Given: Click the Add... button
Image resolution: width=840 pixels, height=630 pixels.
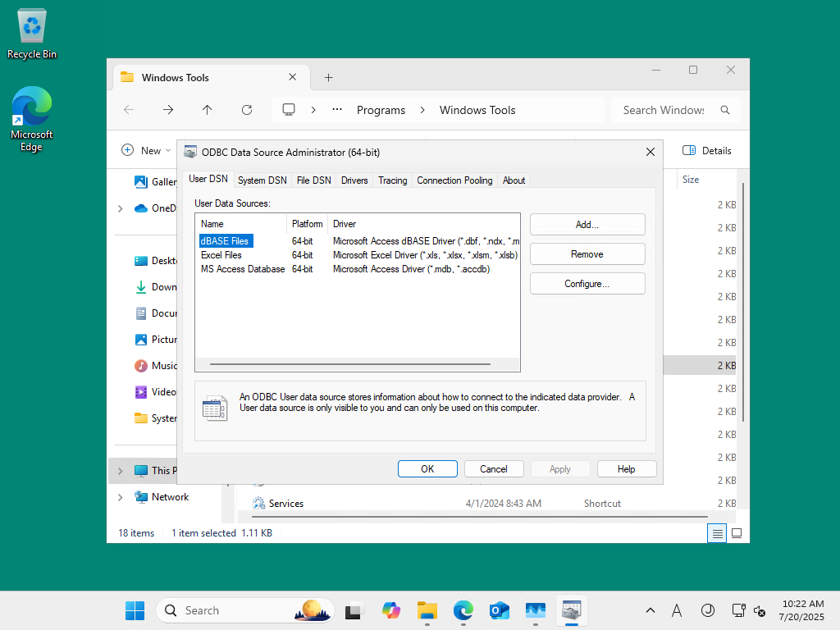Looking at the screenshot, I should (587, 225).
